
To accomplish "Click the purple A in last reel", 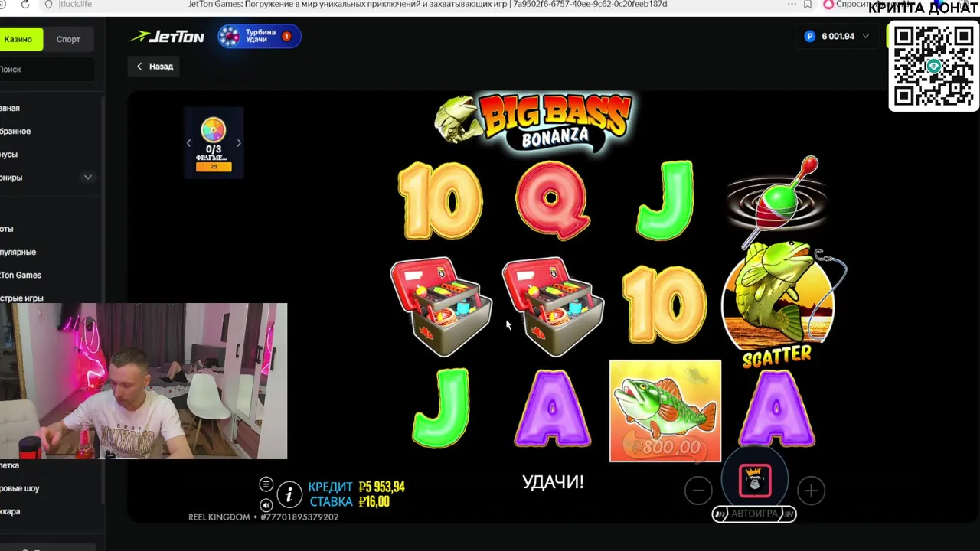I will (x=776, y=408).
